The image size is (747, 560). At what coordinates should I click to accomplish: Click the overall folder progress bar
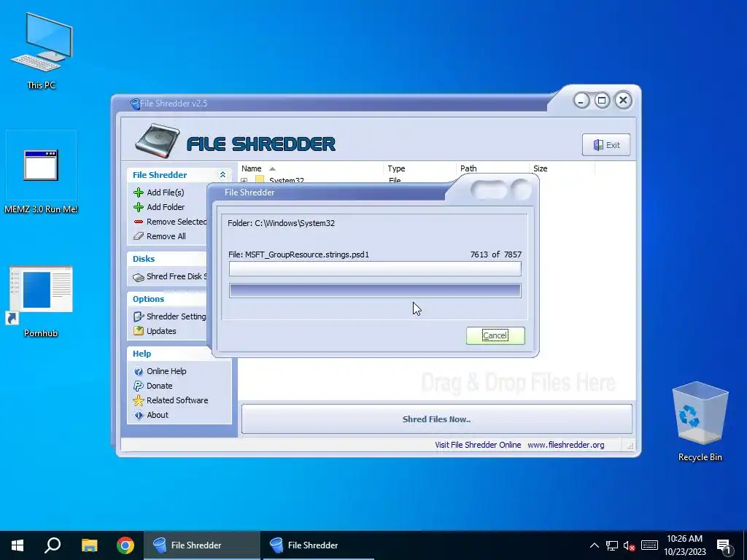click(375, 290)
